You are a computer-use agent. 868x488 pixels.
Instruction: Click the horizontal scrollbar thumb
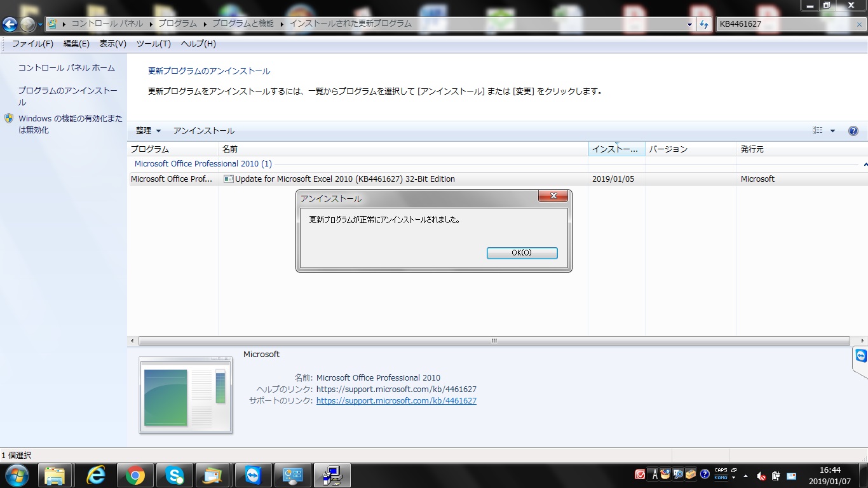(494, 341)
